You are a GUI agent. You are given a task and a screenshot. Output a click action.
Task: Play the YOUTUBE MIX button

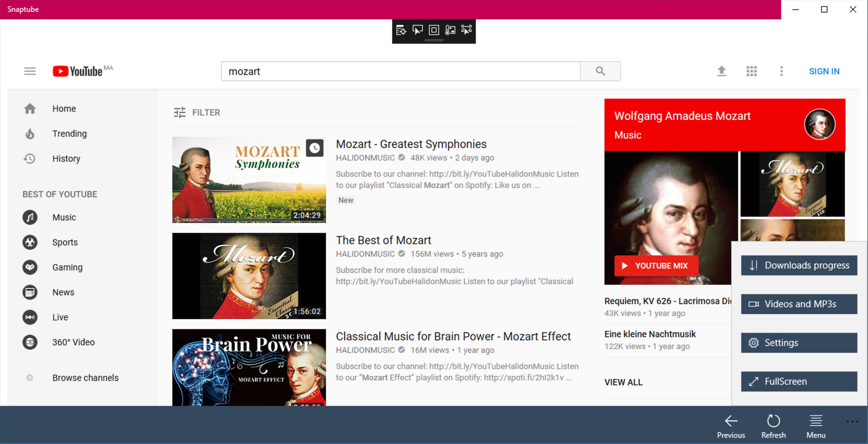tap(656, 266)
